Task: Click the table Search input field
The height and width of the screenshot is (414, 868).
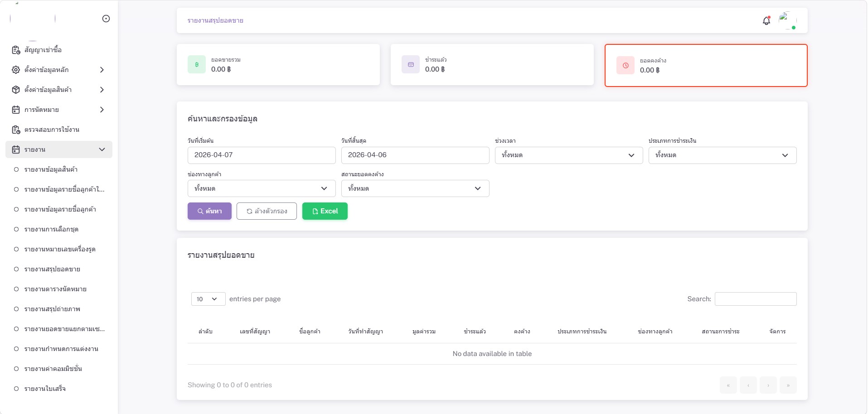Action: point(755,299)
